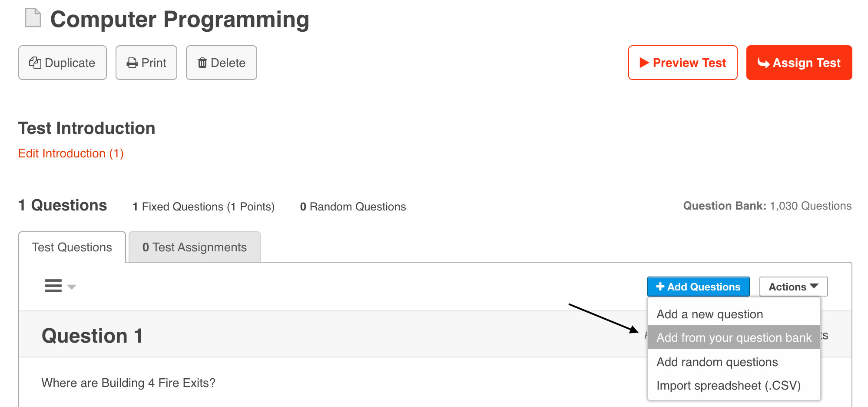Click the trash can icon
Screen dimensions: 868x407
coord(202,63)
